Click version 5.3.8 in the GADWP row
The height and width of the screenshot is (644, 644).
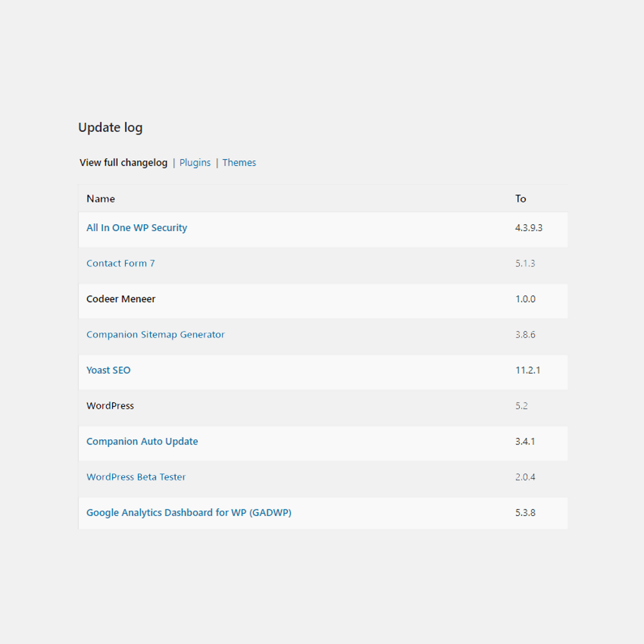click(525, 513)
